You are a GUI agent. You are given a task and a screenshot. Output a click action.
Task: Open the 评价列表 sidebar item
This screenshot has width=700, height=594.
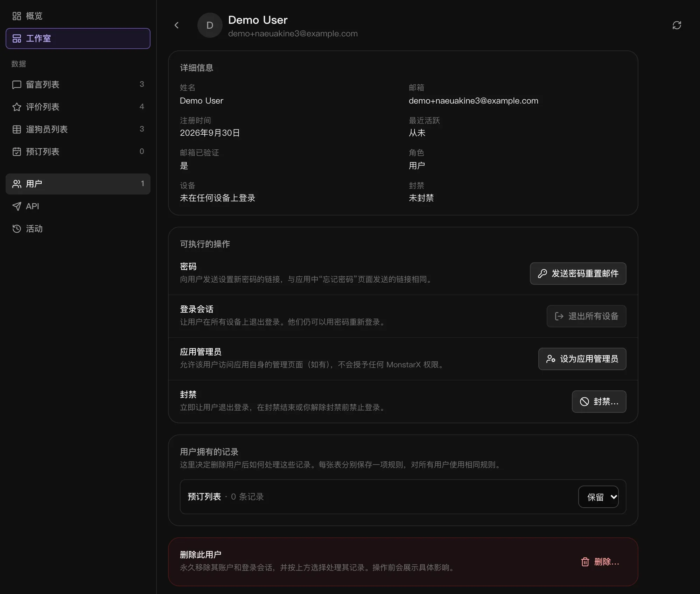(78, 107)
